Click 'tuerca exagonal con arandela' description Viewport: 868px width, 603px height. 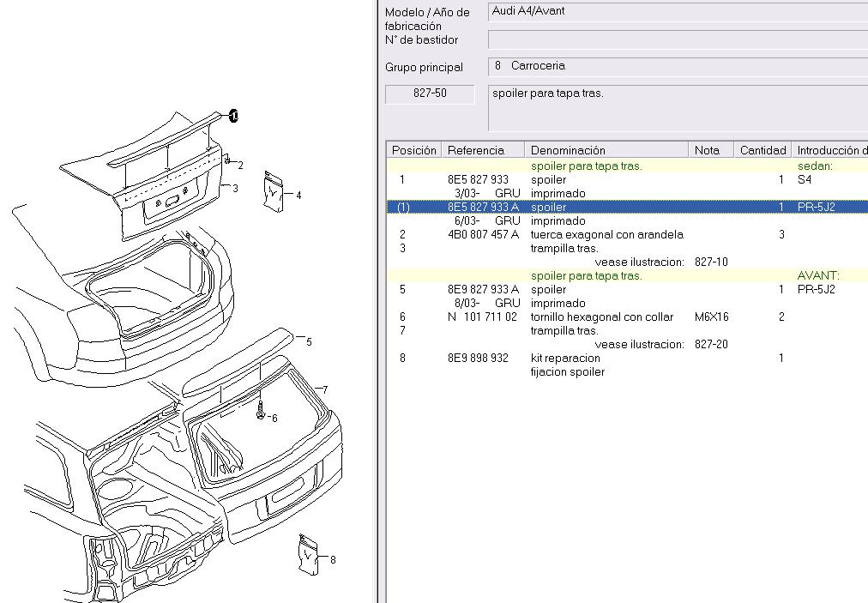[x=606, y=234]
